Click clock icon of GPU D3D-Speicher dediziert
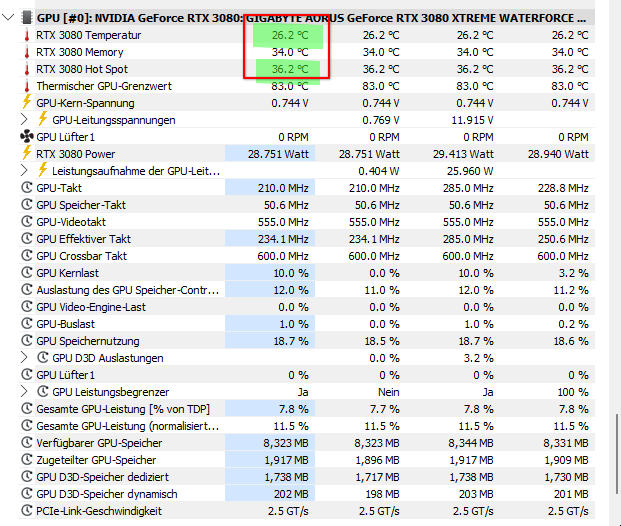The height and width of the screenshot is (526, 621). click(x=27, y=476)
